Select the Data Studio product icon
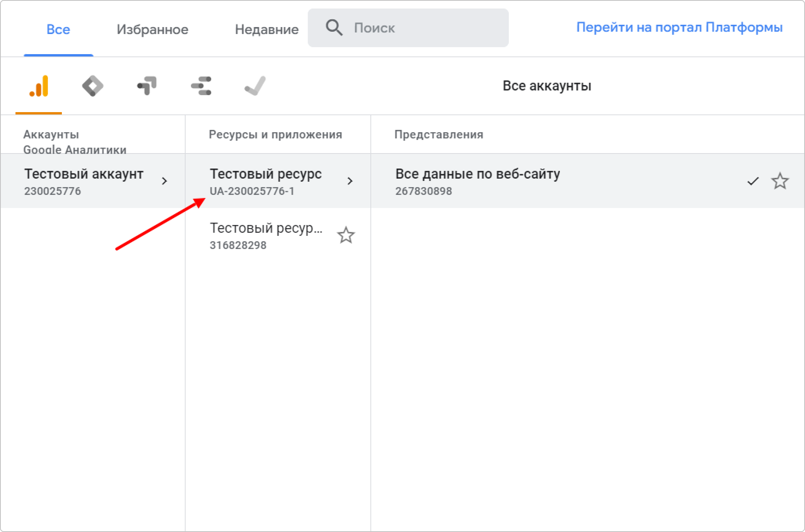Image resolution: width=805 pixels, height=532 pixels. 201,86
